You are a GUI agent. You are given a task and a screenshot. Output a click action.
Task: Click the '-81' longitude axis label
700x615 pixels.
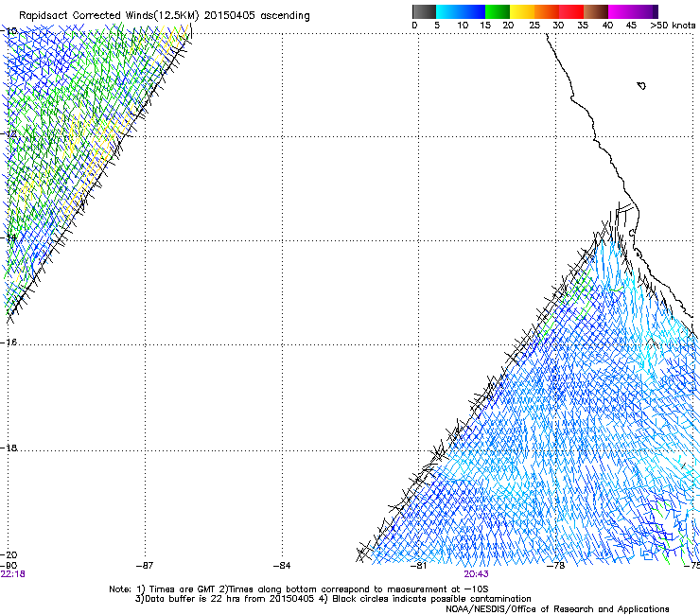coord(418,566)
